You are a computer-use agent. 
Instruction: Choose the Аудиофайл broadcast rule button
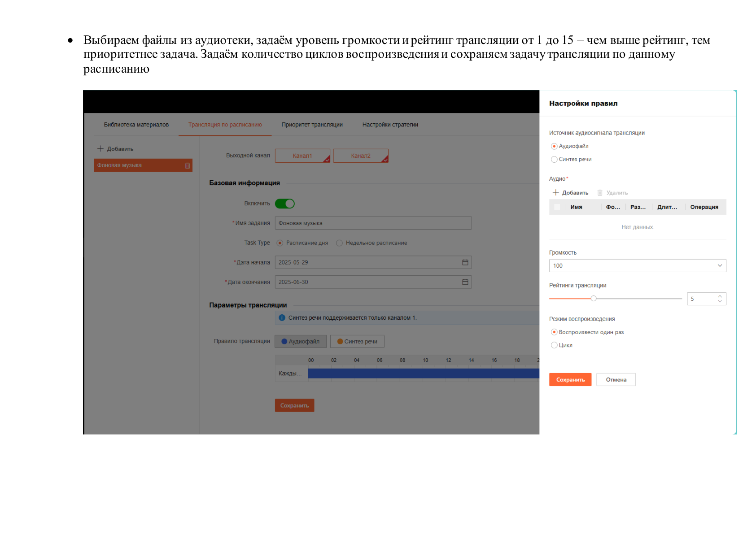(301, 341)
